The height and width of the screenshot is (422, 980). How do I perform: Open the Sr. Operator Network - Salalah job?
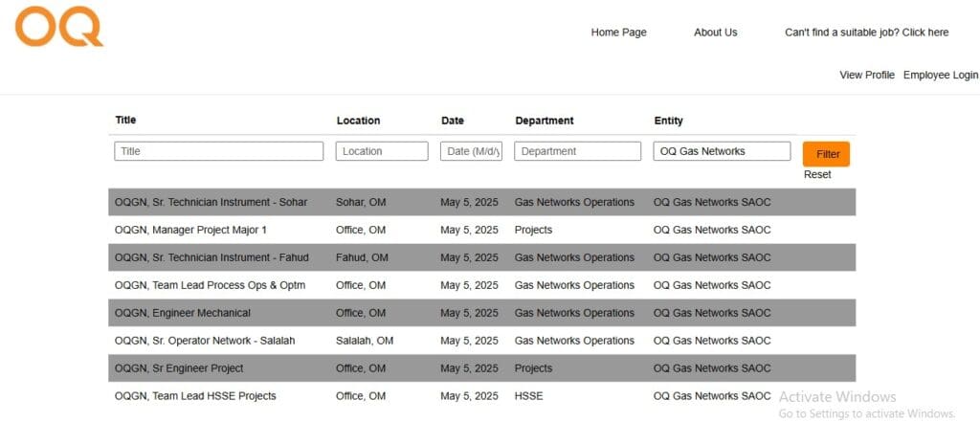point(205,341)
